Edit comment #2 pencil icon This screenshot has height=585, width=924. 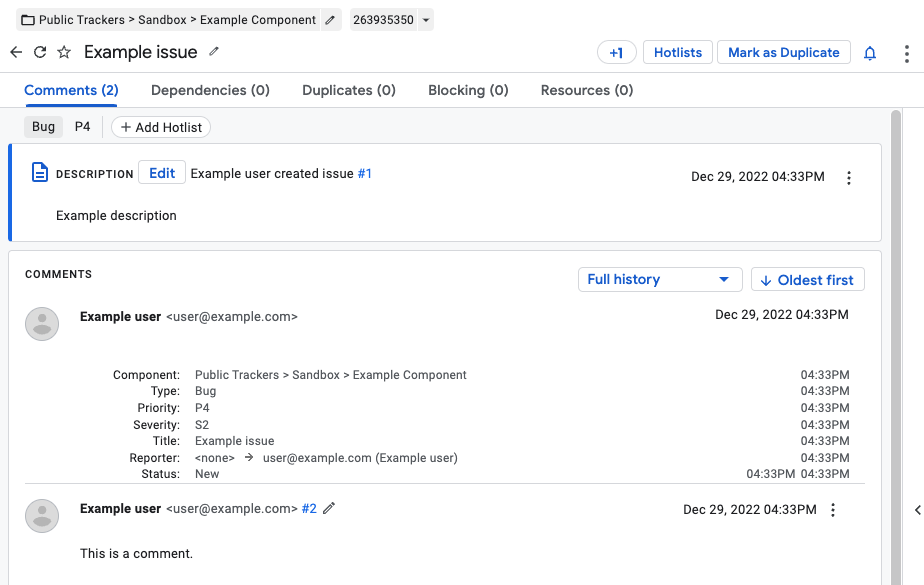[329, 508]
